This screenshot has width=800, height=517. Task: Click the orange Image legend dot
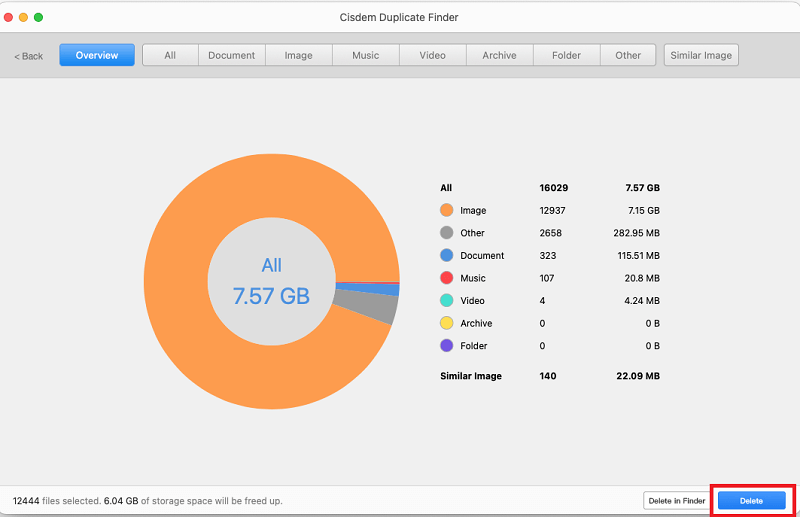pos(446,210)
